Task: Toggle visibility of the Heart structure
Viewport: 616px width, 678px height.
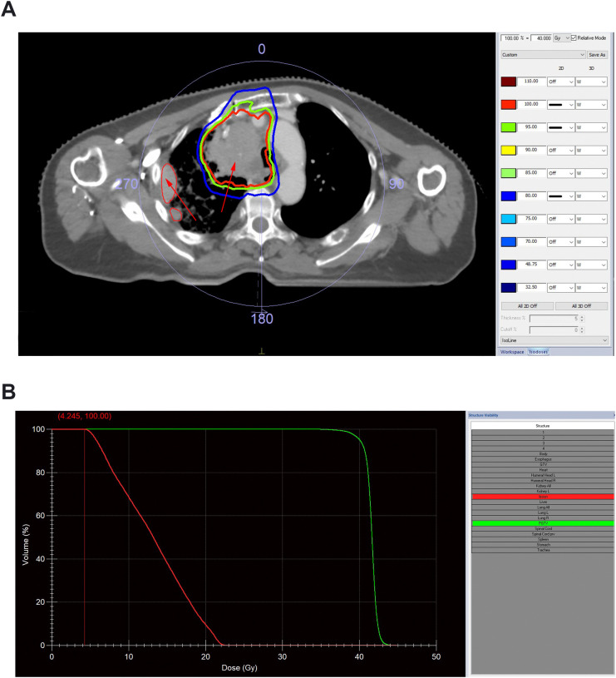Action: pos(543,470)
